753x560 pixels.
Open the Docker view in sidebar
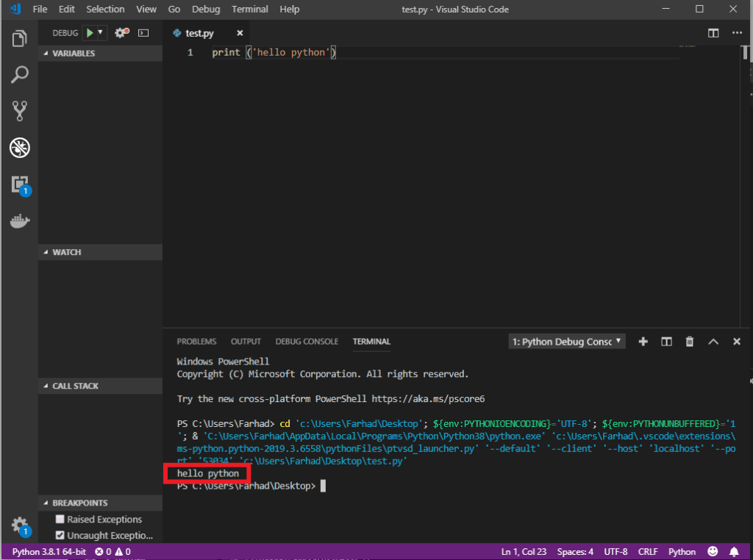tap(19, 221)
